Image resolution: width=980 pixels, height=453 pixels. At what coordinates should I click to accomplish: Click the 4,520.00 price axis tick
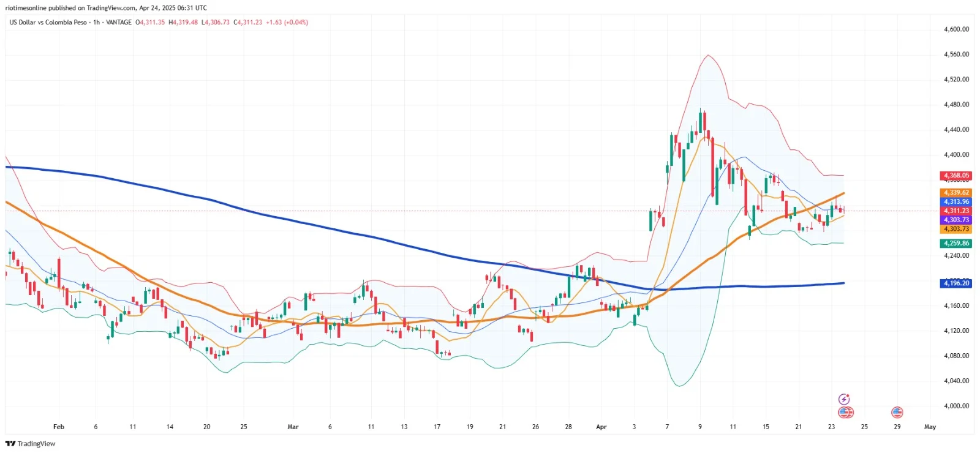(956, 80)
